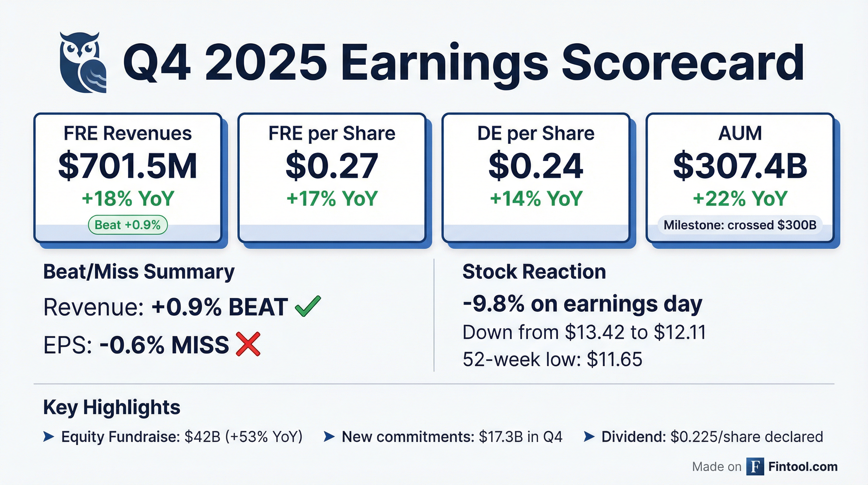Click the arrow bullet before Equity Fundraise

coord(49,437)
